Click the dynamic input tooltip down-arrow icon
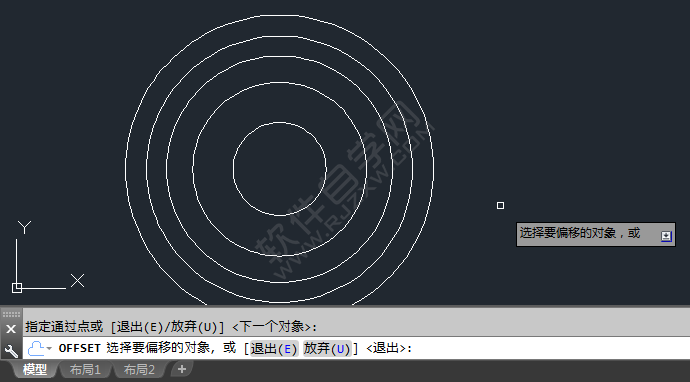The width and height of the screenshot is (690, 382). (666, 236)
